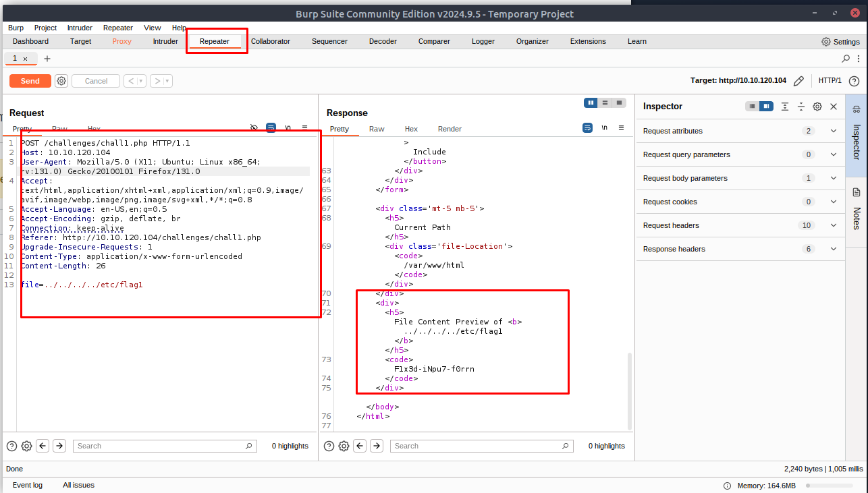Open Request search help icon
The image size is (868, 493).
11,446
